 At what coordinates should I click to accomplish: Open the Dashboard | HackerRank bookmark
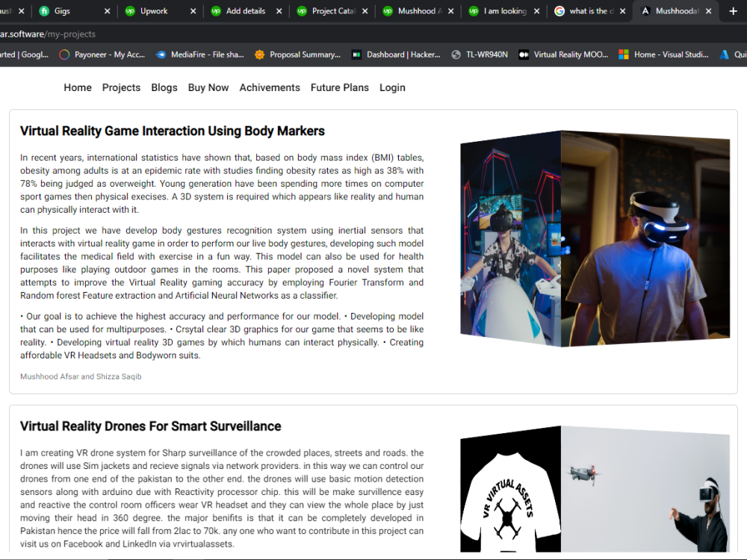pyautogui.click(x=396, y=55)
